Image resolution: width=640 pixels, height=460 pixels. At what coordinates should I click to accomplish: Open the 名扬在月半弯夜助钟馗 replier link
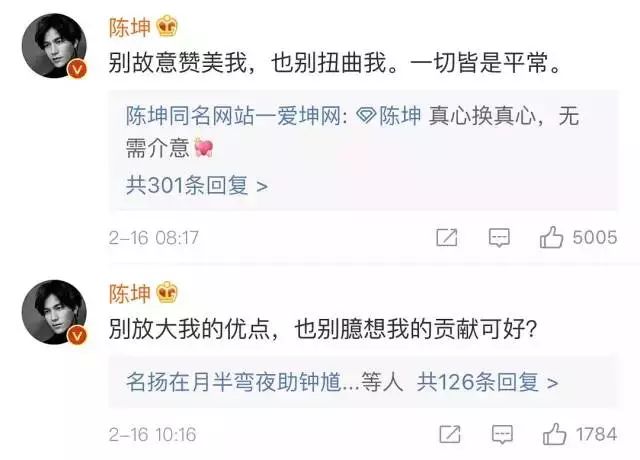[x=234, y=382]
